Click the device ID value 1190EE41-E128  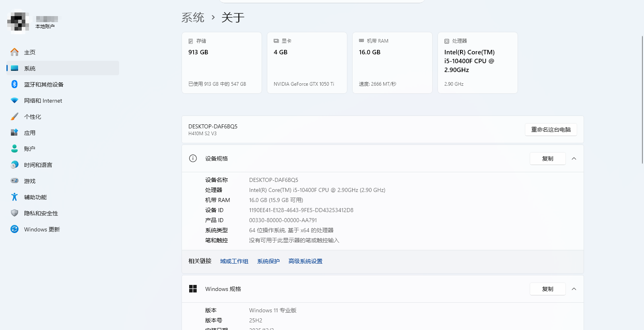click(x=301, y=210)
